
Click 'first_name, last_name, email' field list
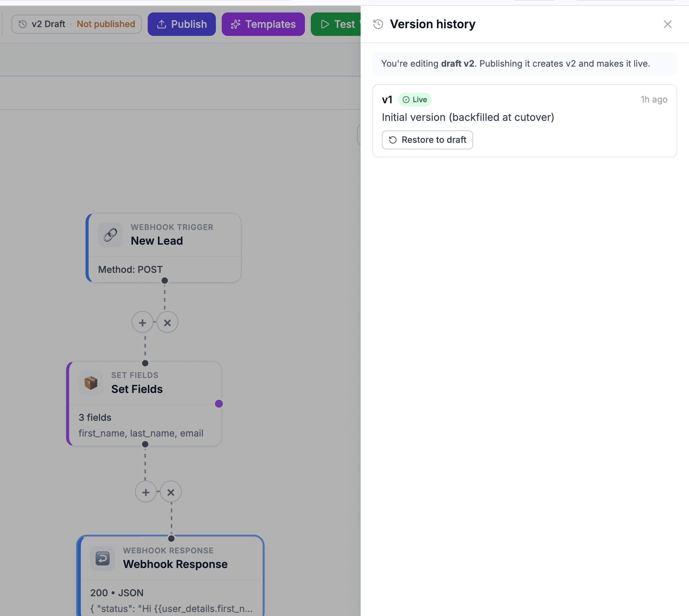click(x=141, y=433)
